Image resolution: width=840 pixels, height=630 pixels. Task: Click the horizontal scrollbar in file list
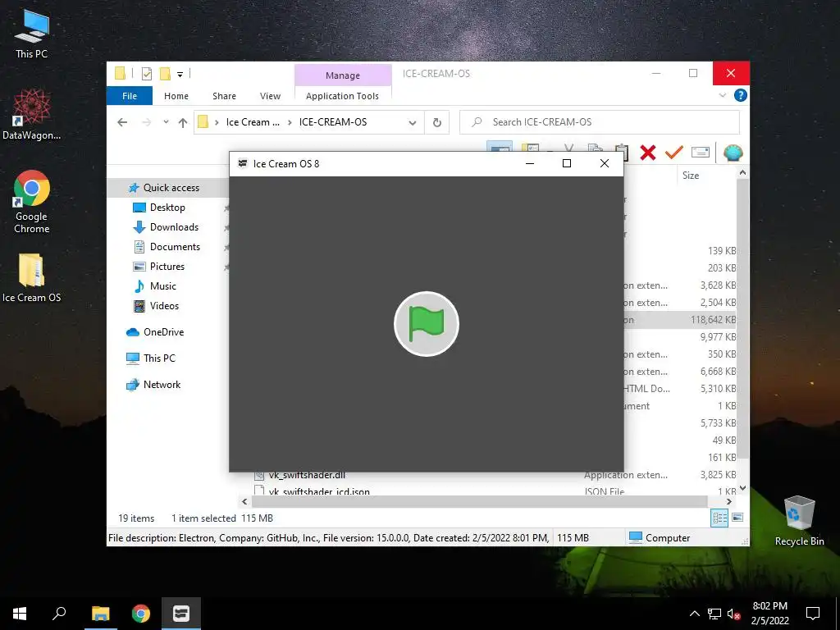[479, 501]
